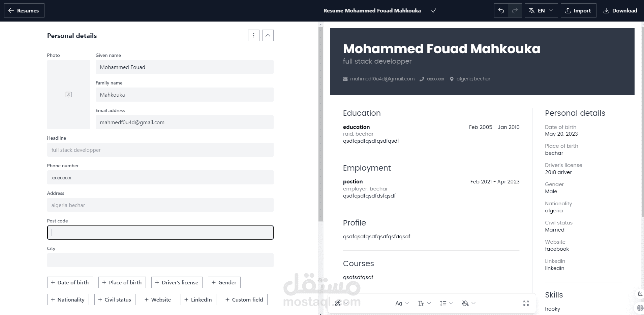The image size is (644, 315).
Task: Add the Gender field
Action: [224, 282]
